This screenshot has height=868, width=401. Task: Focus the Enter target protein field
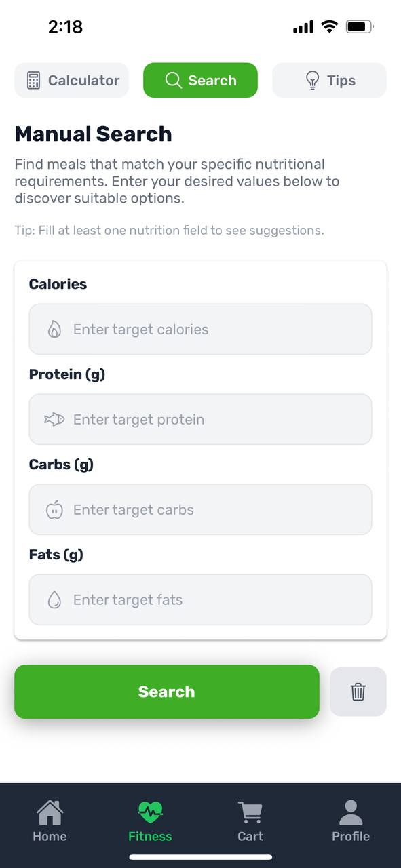pos(200,419)
